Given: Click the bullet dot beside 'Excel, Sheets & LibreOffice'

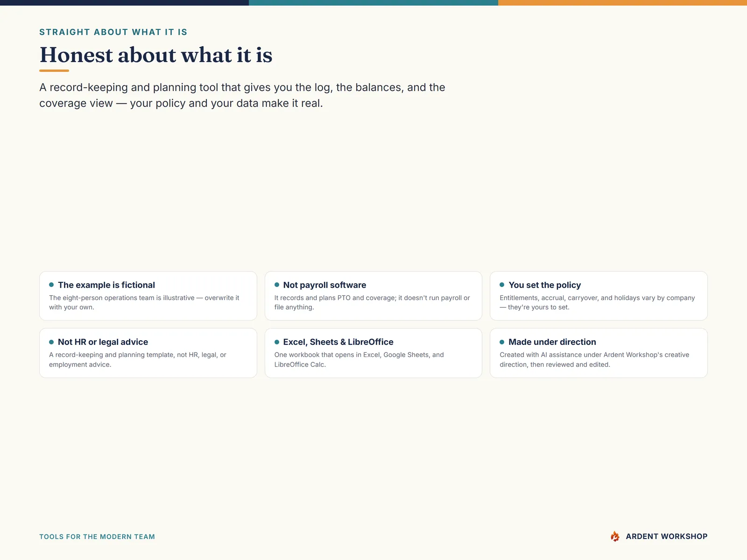Looking at the screenshot, I should (277, 342).
